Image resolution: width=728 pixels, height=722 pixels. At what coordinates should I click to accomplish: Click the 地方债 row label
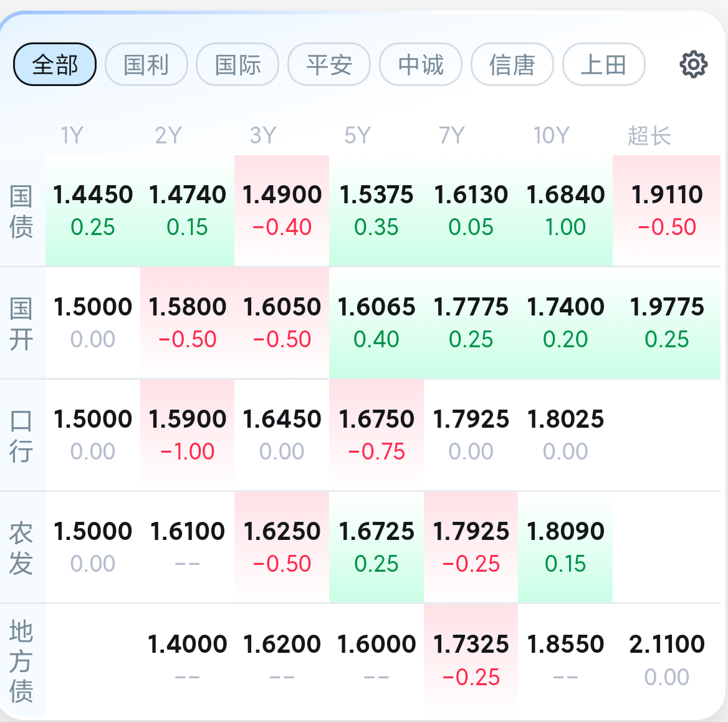point(21,661)
